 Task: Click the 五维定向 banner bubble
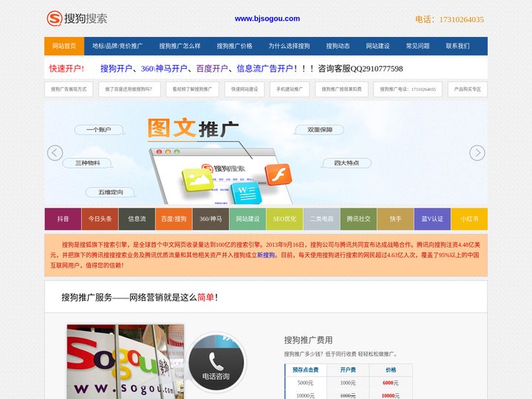tap(111, 192)
